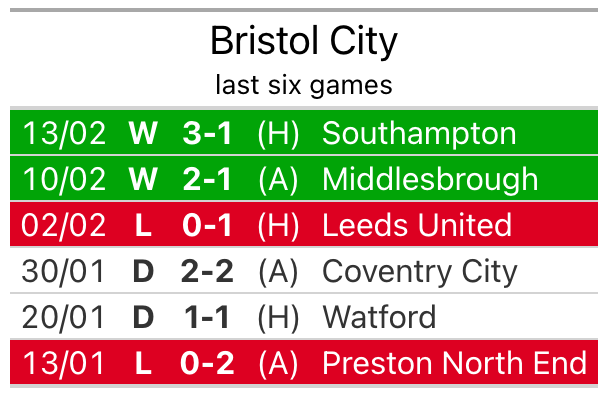Open the Middlesbrough match row
This screenshot has width=606, height=396.
click(304, 178)
